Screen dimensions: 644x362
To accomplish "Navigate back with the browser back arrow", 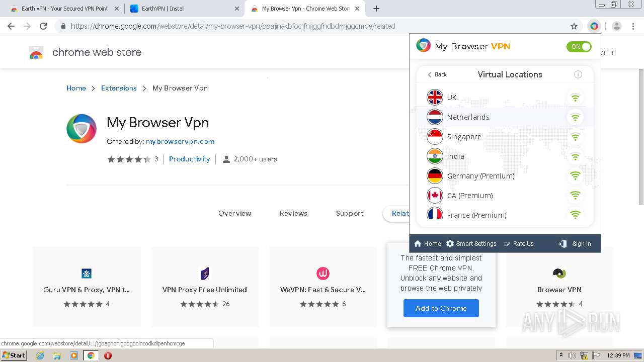I will click(11, 26).
